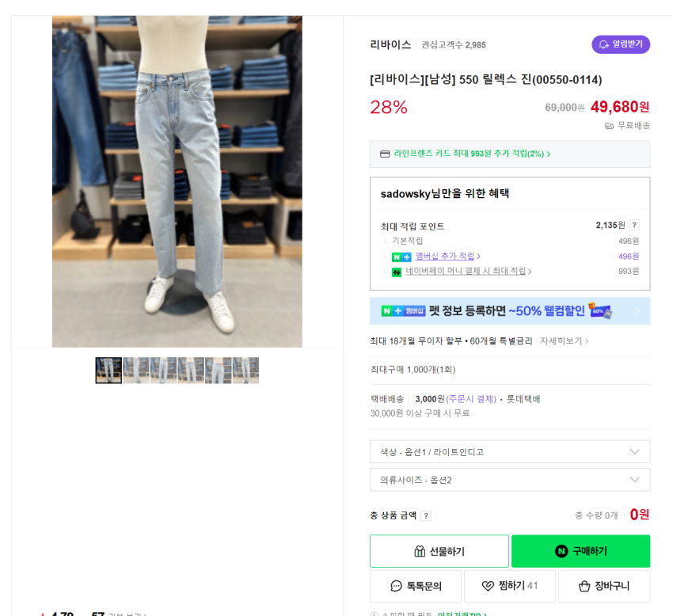Click the card icon beside 라인프렌즈 카드
Screen dimensions: 673x616
[385, 154]
